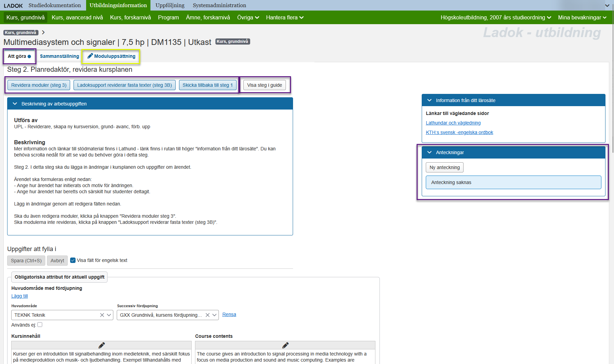The height and width of the screenshot is (364, 614).
Task: Open KTH:s svensk-engelska ordbok link
Action: click(x=459, y=132)
